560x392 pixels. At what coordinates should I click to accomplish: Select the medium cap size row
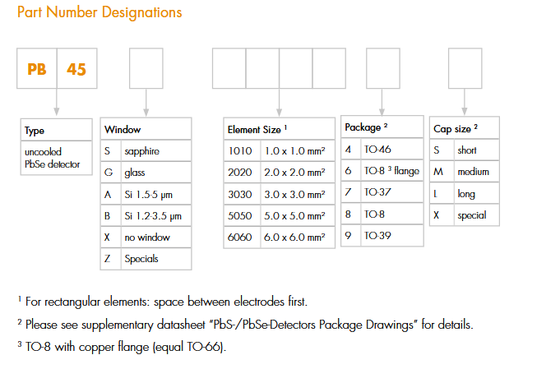click(x=465, y=172)
